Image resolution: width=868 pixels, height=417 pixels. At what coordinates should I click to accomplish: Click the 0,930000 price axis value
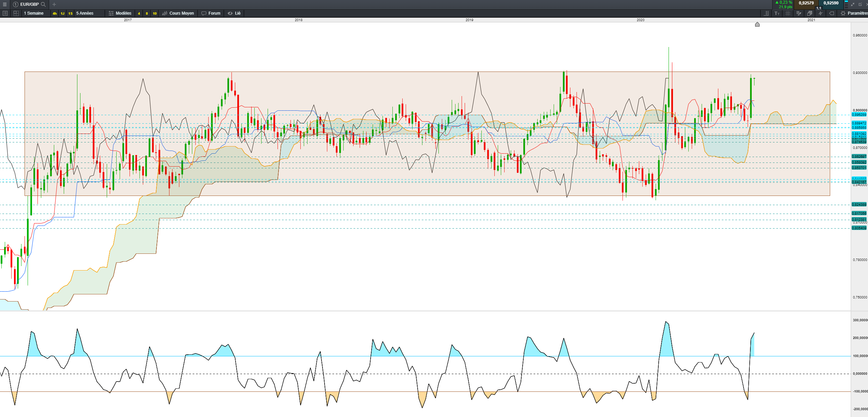(860, 73)
